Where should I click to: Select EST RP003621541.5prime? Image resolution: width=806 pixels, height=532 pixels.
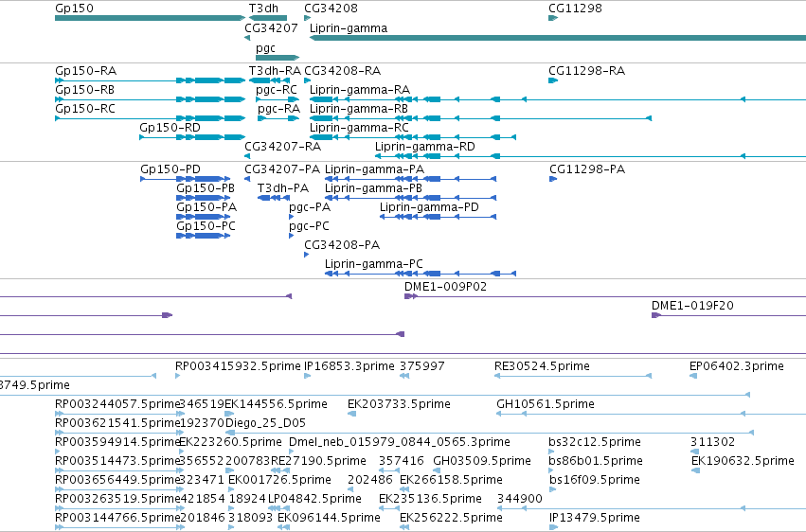click(x=119, y=433)
